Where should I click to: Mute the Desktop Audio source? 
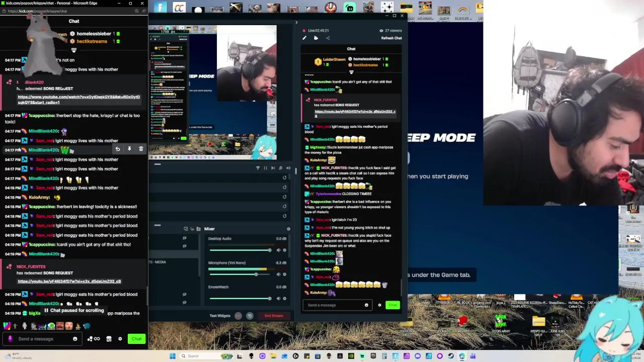[278, 250]
